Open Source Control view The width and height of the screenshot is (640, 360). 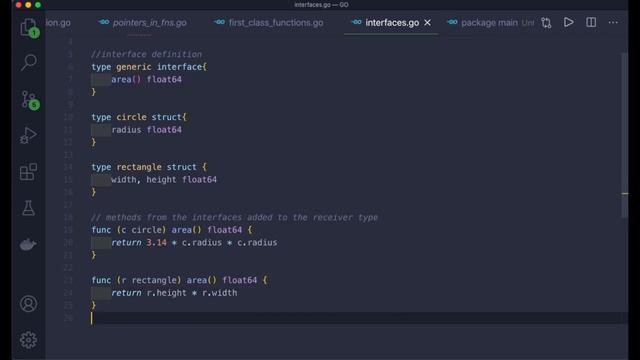click(29, 99)
